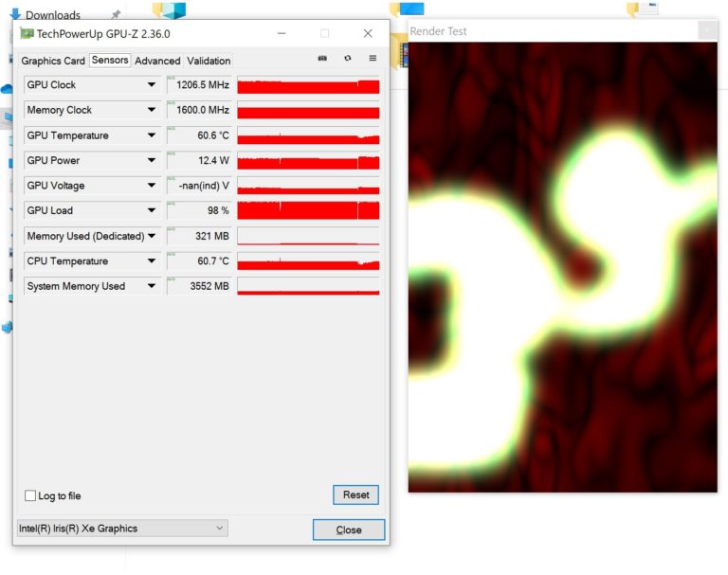The image size is (728, 575).
Task: Click the screenshot camera icon in GPU-Z
Action: click(322, 59)
